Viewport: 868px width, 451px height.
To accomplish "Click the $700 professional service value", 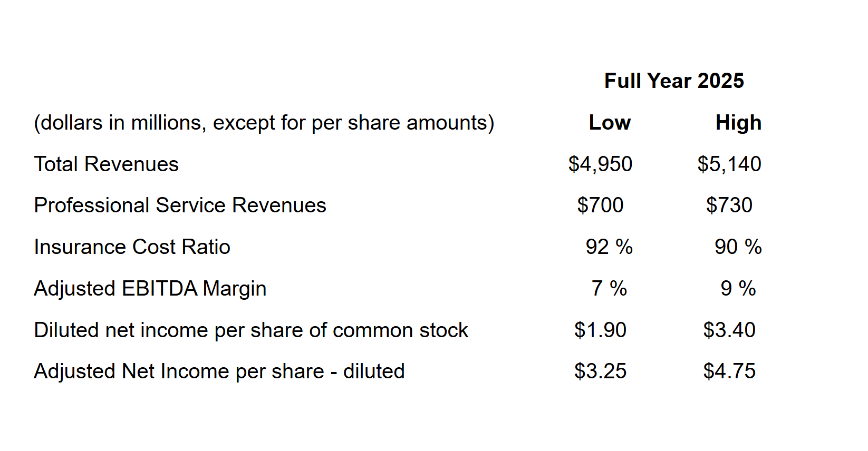I will (600, 205).
